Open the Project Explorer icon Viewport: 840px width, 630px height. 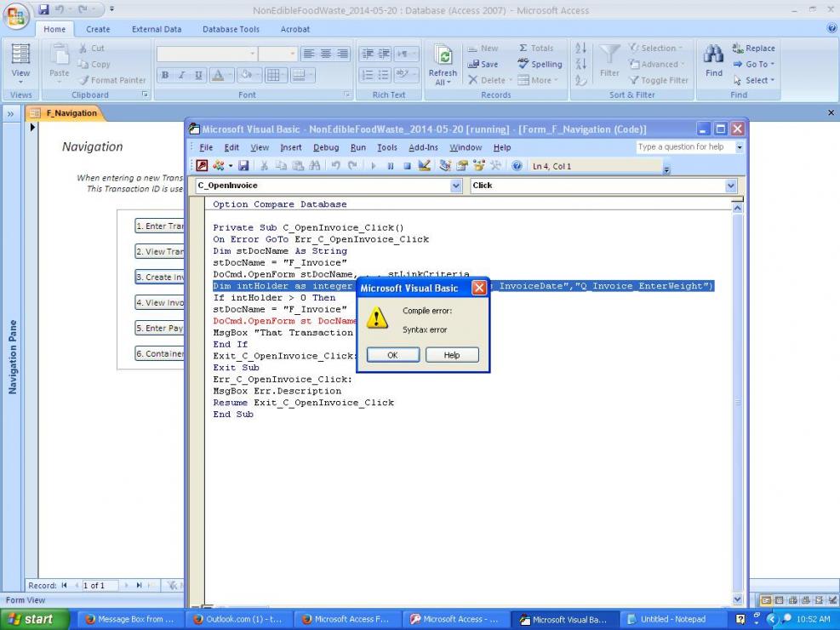click(444, 166)
